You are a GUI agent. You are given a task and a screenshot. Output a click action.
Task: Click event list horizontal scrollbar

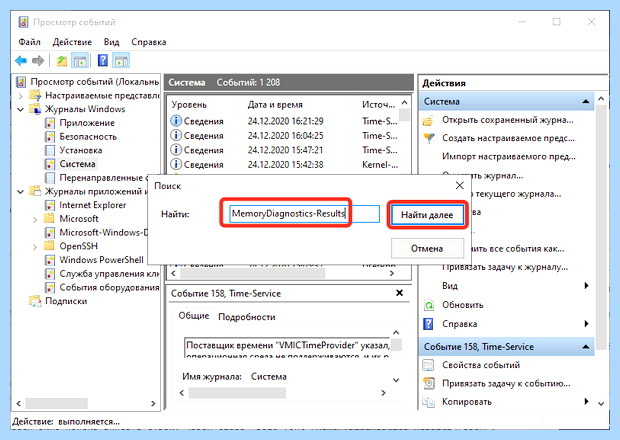tap(253, 273)
